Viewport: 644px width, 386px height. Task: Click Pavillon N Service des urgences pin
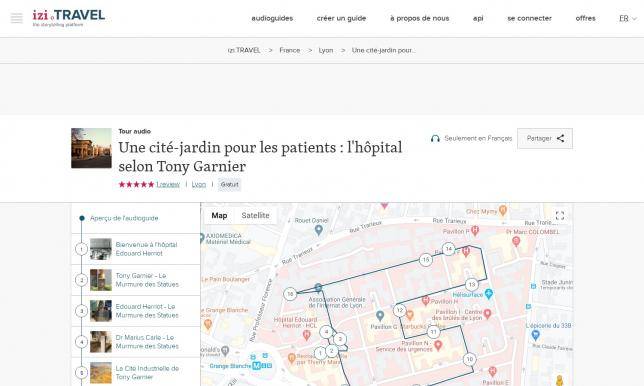pos(438,345)
